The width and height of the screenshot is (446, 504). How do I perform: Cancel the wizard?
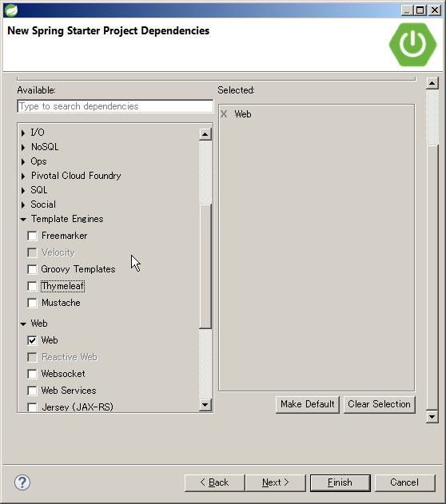click(405, 482)
